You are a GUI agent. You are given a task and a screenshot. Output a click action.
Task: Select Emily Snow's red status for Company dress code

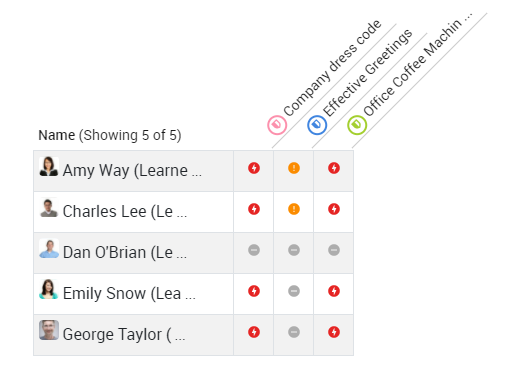(254, 291)
